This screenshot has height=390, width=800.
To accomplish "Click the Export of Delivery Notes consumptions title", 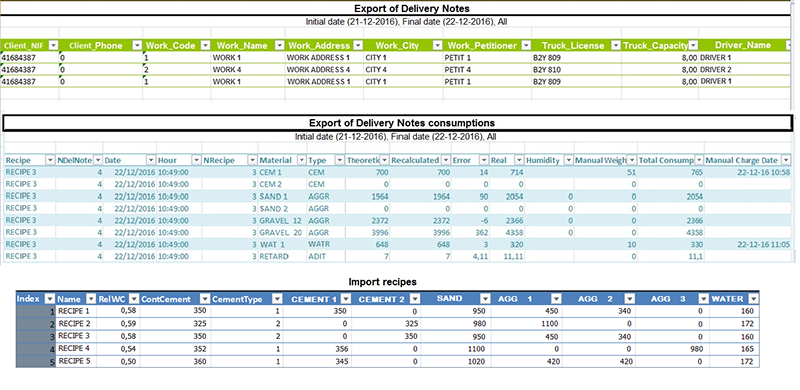I will point(402,123).
